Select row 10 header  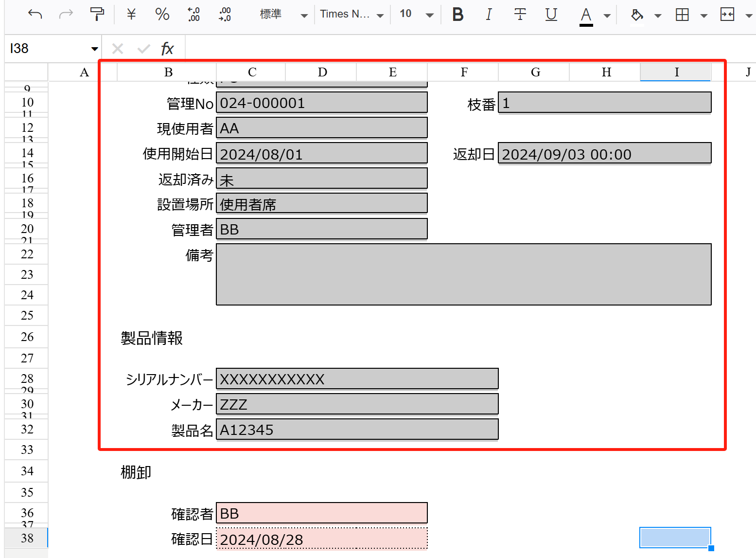pos(27,103)
